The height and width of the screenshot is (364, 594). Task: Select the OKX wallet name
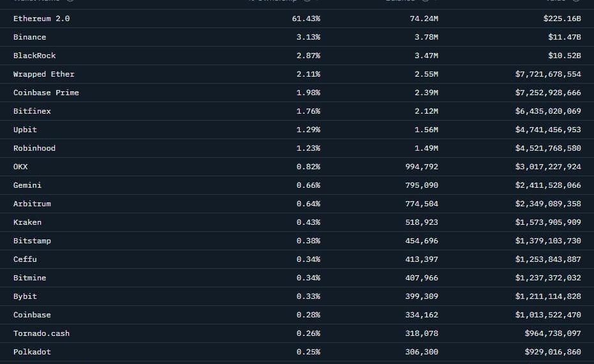point(20,167)
